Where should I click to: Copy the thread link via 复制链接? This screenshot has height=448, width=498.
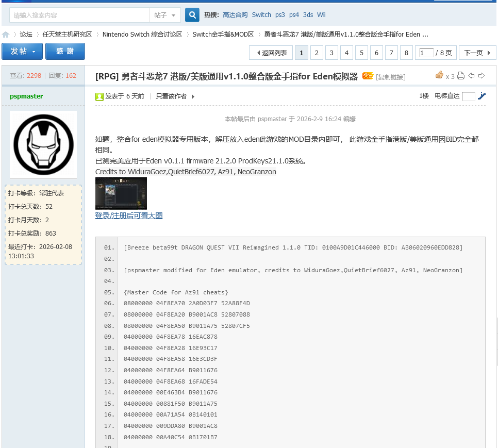[391, 77]
